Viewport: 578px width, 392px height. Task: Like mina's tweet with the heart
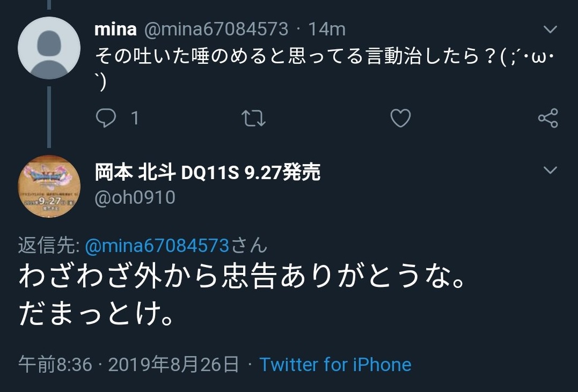400,118
